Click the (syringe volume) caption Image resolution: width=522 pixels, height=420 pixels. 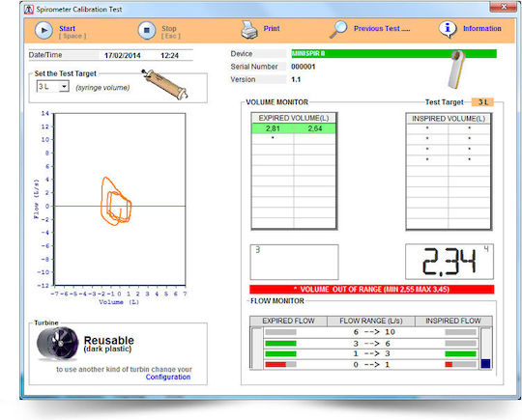pos(102,88)
